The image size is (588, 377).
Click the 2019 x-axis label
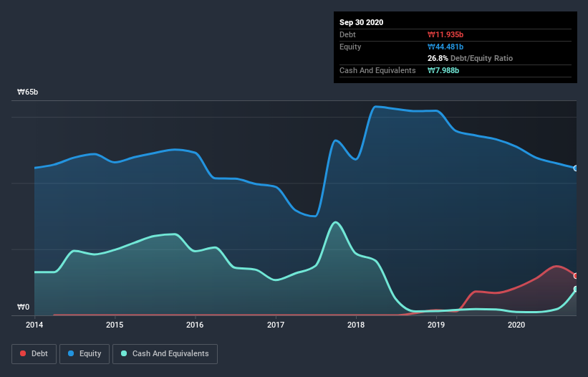436,325
